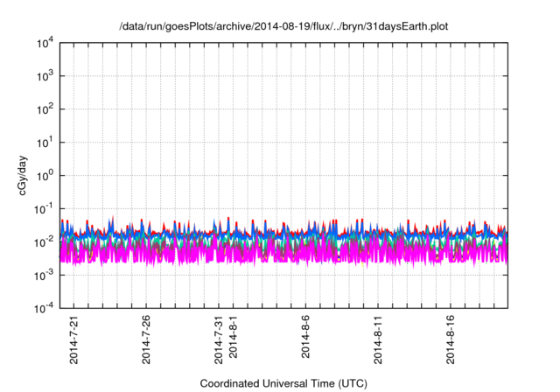
Task: Select the 2014-7-26 date tick label
Action: [146, 340]
